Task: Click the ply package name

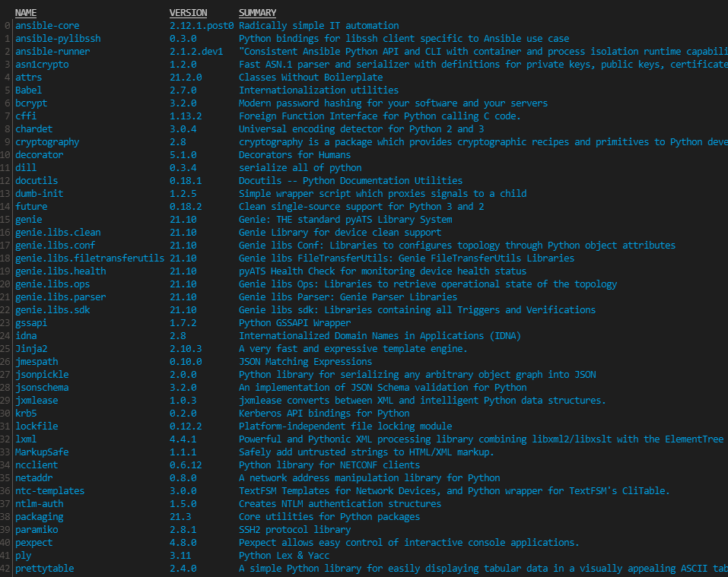Action: click(24, 556)
